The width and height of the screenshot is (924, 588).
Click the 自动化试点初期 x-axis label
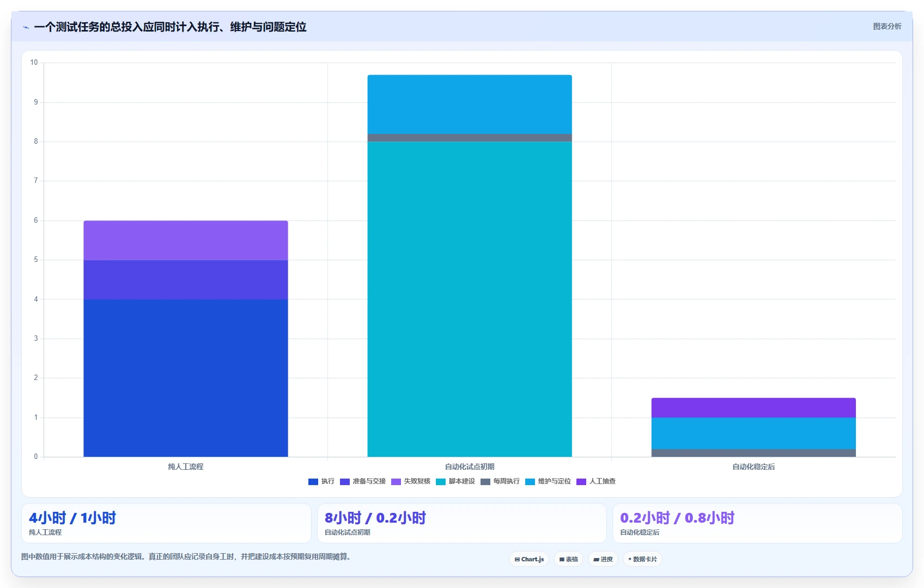(x=470, y=467)
